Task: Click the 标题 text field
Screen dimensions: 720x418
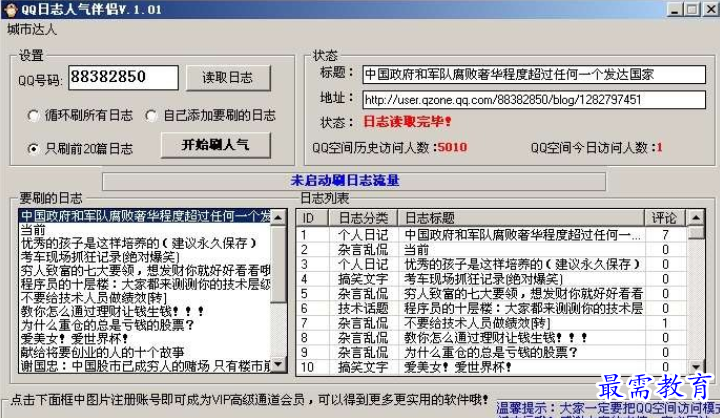Action: [x=534, y=74]
